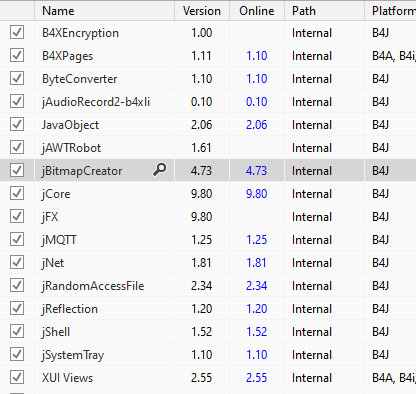
Task: Select the jReflection library name
Action: 70,309
